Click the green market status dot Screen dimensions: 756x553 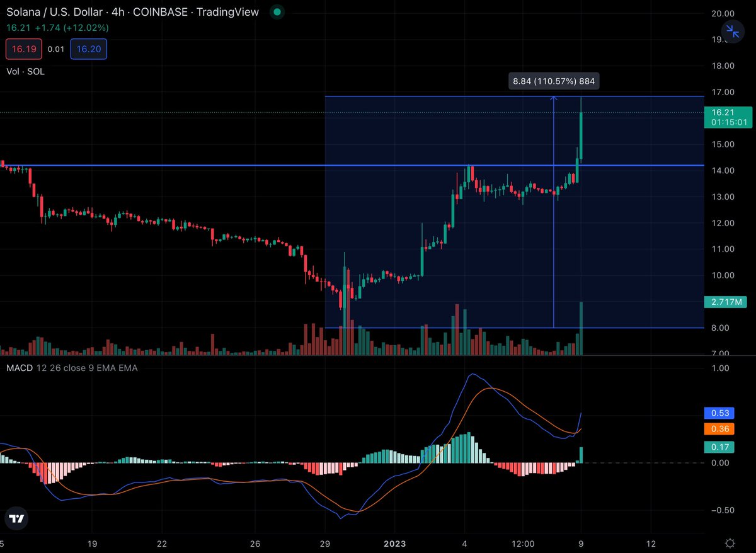tap(276, 12)
